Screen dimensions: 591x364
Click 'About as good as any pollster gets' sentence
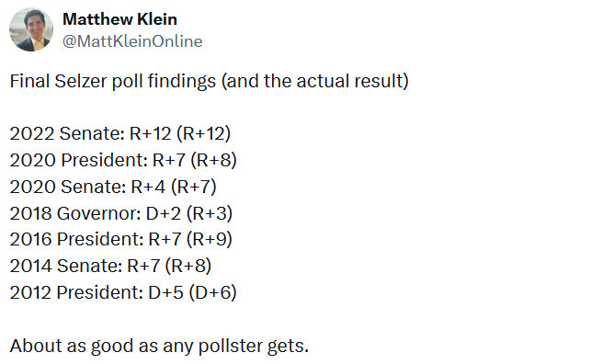[x=159, y=346]
